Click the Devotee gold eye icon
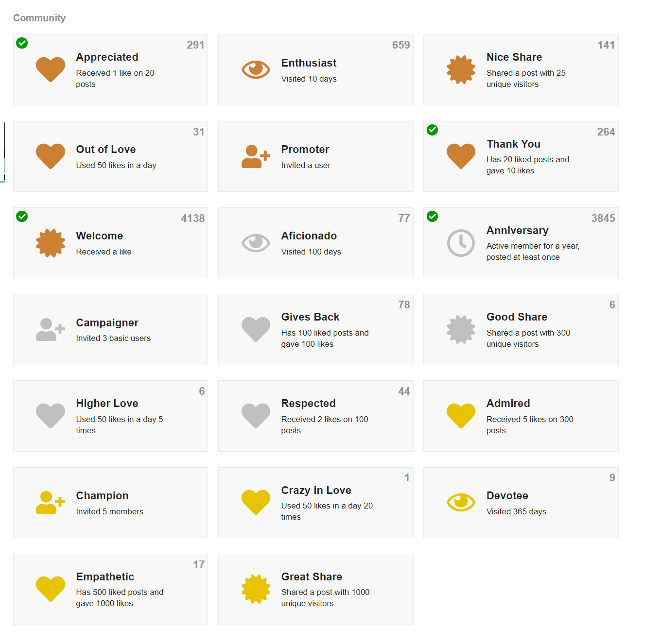Viewport: 661px width, 644px height. coord(461,502)
